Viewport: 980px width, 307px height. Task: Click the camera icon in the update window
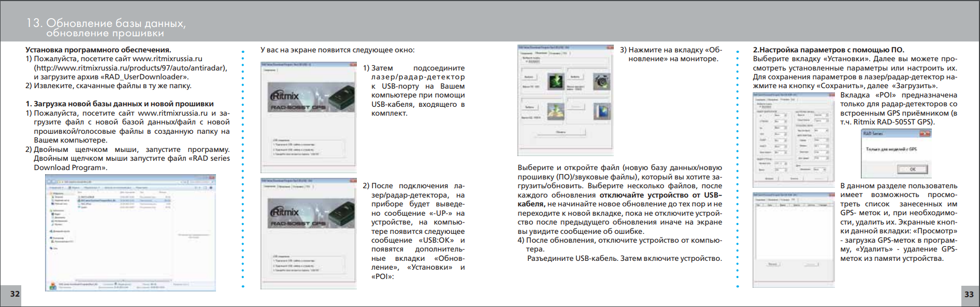[x=602, y=81]
